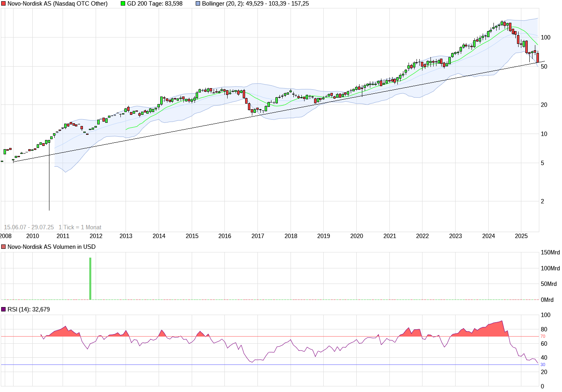562x392 pixels.
Task: Click the red Volumen legend swatch
Action: click(x=4, y=247)
